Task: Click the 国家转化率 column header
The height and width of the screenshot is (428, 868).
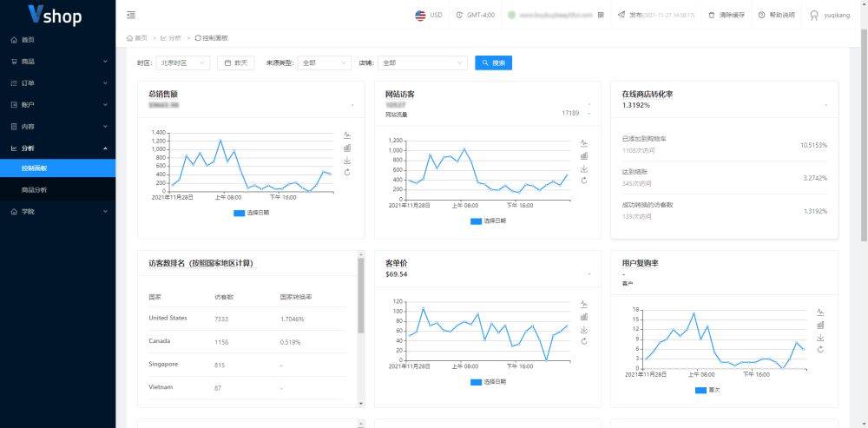Action: pyautogui.click(x=296, y=297)
